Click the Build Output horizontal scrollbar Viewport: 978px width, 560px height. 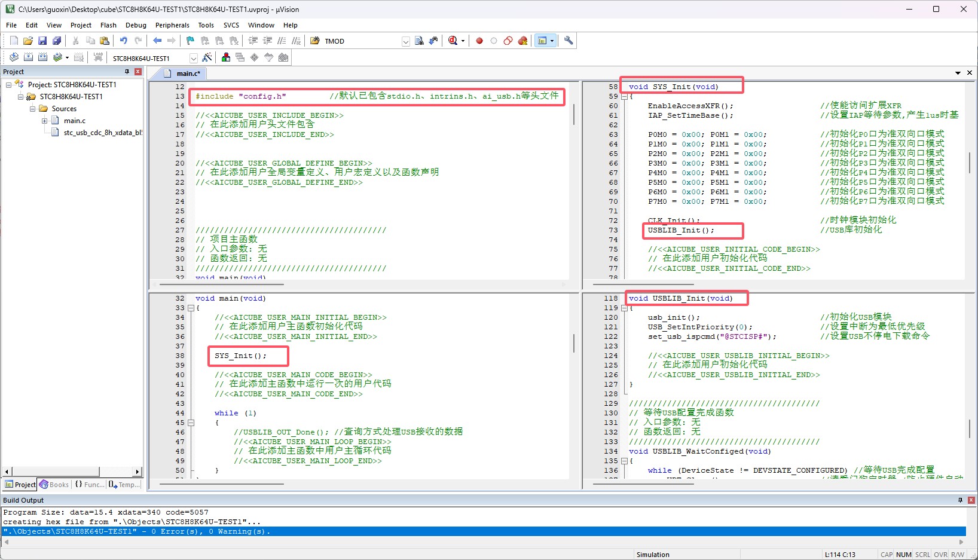(x=484, y=542)
